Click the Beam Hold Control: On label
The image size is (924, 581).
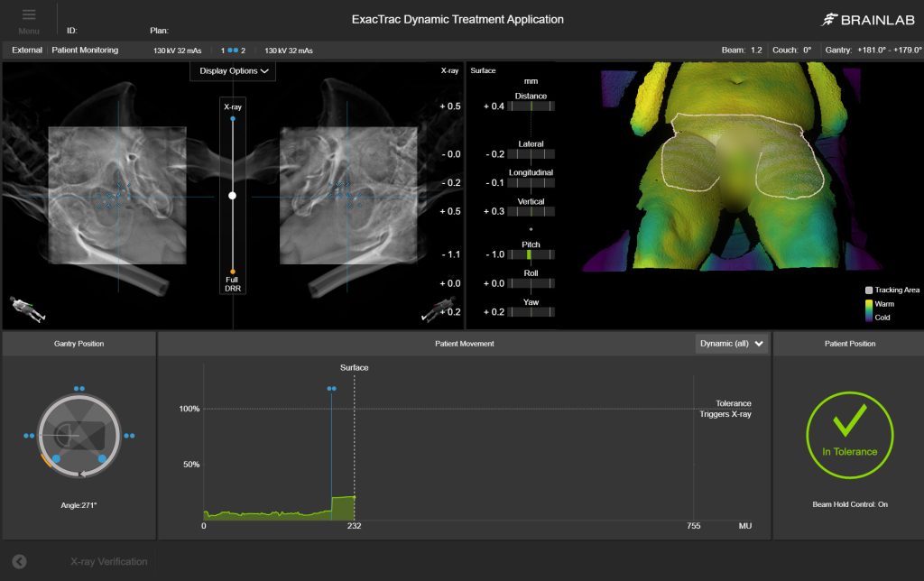(x=848, y=504)
